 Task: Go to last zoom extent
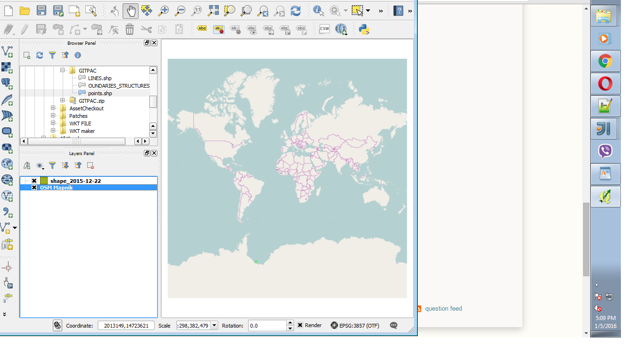263,11
